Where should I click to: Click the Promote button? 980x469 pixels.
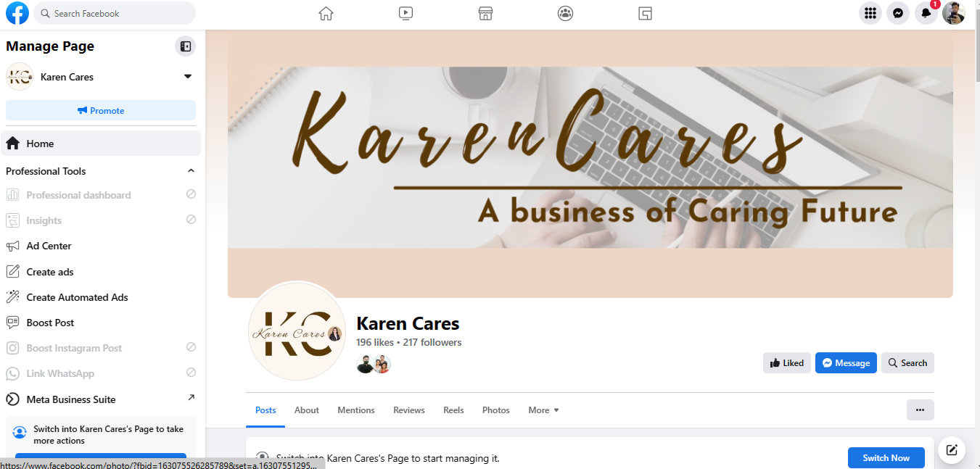(x=101, y=110)
